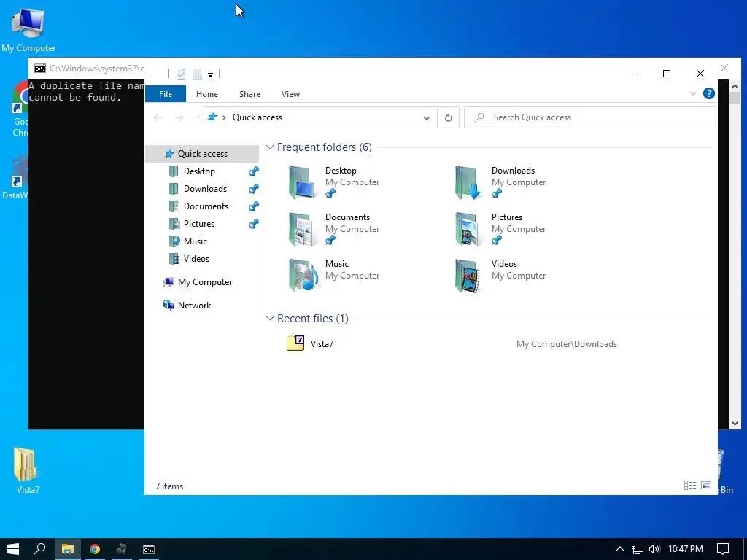This screenshot has width=747, height=560.
Task: Select the Downloads folder icon in Frequent folders
Action: click(468, 182)
